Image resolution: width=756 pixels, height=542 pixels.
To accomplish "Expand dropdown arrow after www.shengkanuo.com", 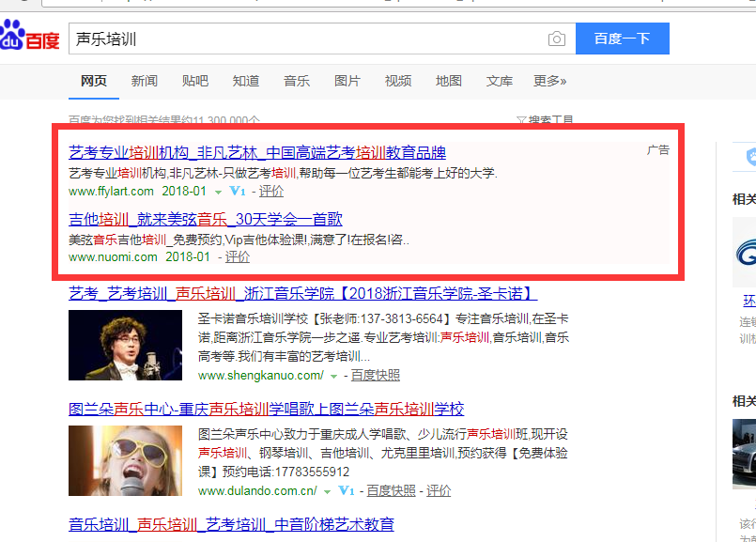I will point(333,376).
